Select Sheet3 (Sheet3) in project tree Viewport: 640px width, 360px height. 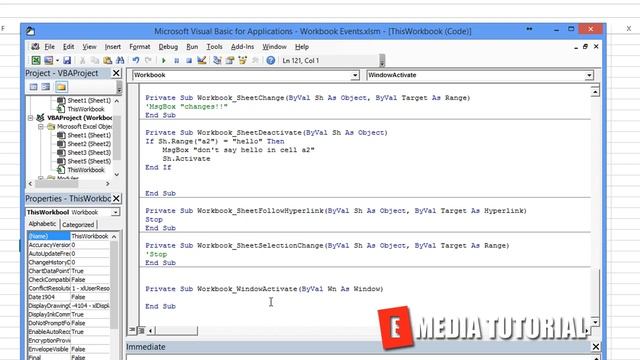[89, 152]
